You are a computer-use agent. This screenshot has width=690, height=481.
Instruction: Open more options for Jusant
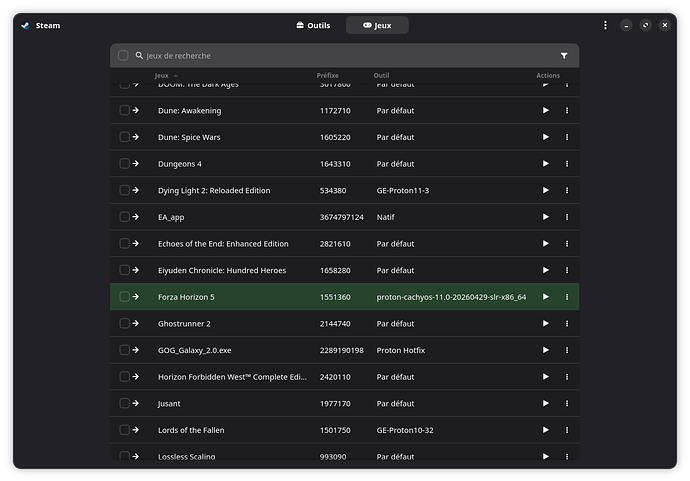(x=567, y=403)
